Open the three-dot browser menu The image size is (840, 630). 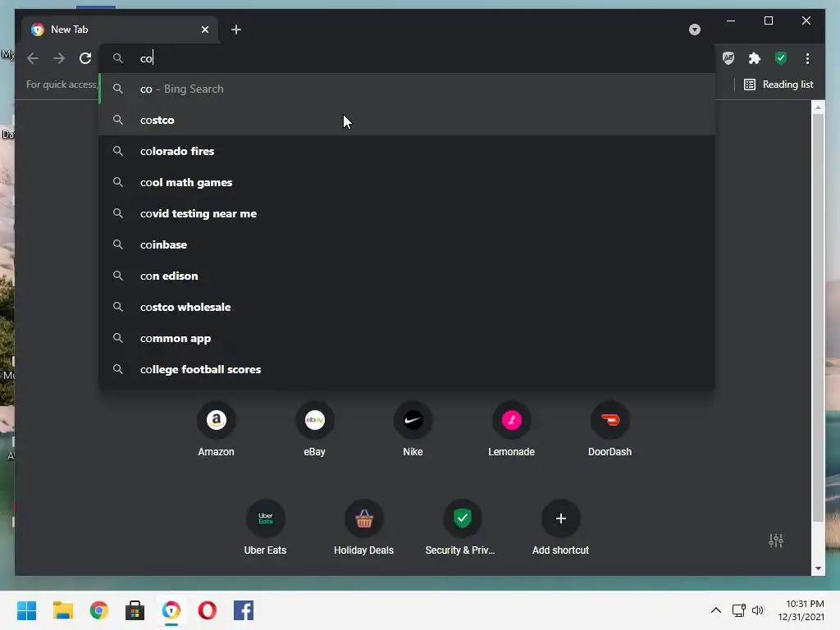(807, 58)
